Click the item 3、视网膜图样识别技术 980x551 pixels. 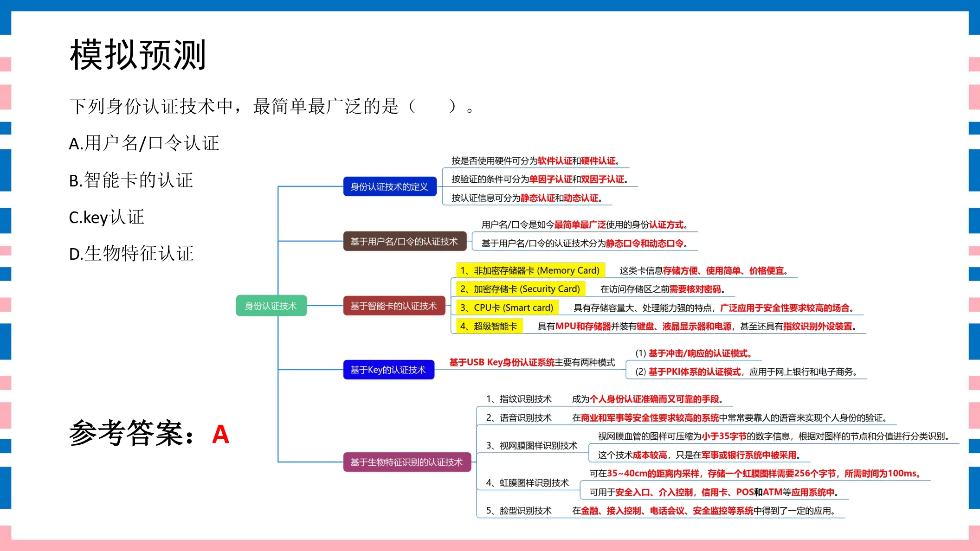[532, 445]
